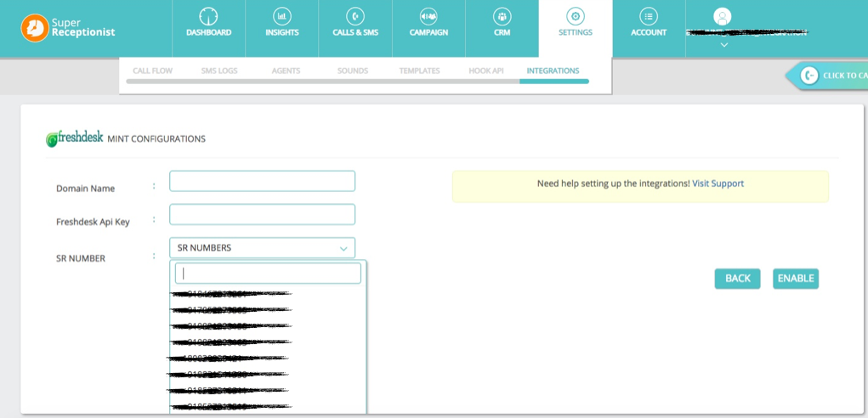Switch to the SOUNDS tab
Screen dimensions: 868x418
(x=353, y=71)
